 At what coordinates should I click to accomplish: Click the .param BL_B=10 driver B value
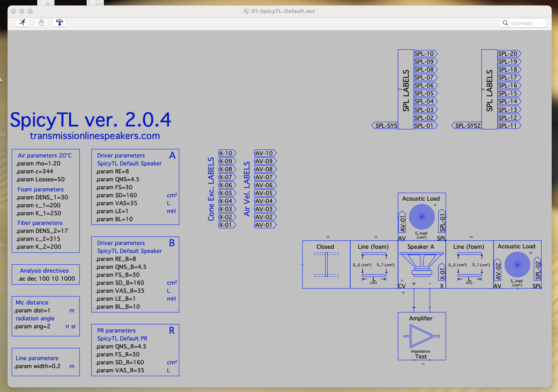pyautogui.click(x=118, y=307)
